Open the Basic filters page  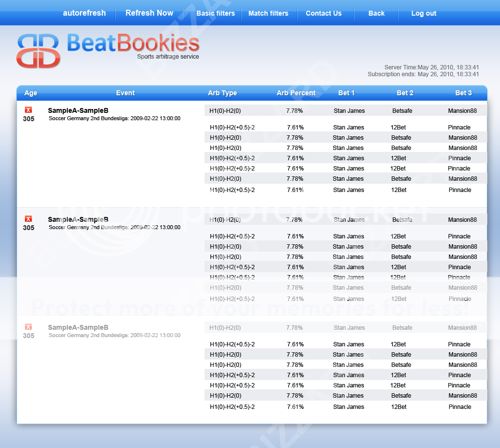(215, 13)
